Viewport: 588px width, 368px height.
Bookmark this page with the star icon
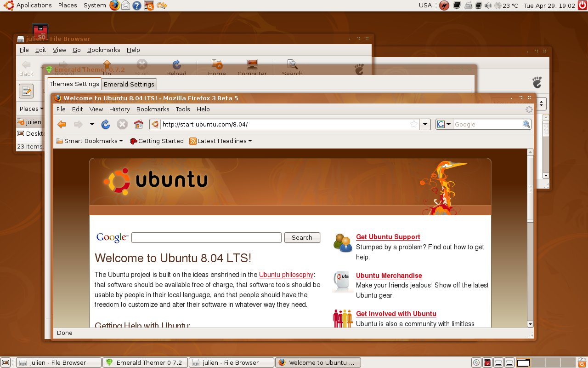pyautogui.click(x=413, y=124)
